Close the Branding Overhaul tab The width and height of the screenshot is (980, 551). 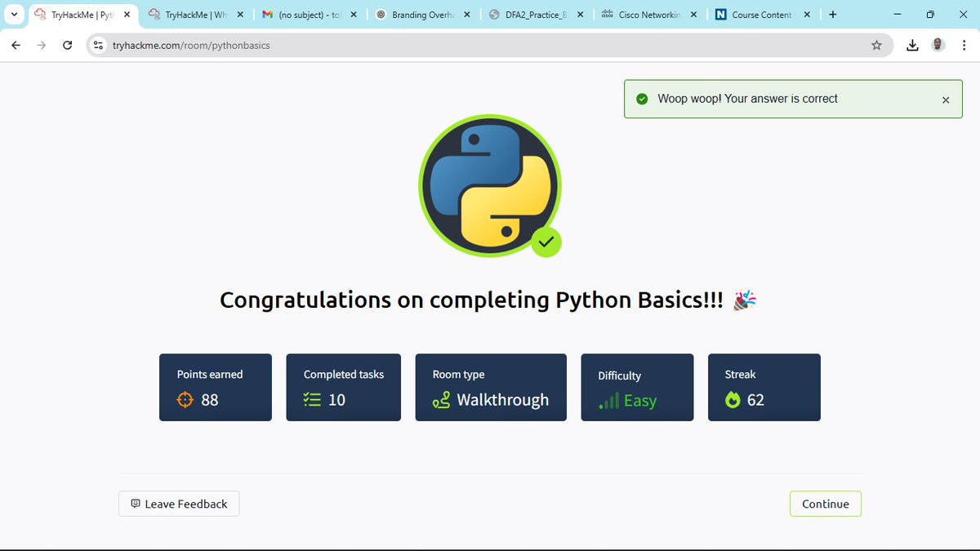467,15
